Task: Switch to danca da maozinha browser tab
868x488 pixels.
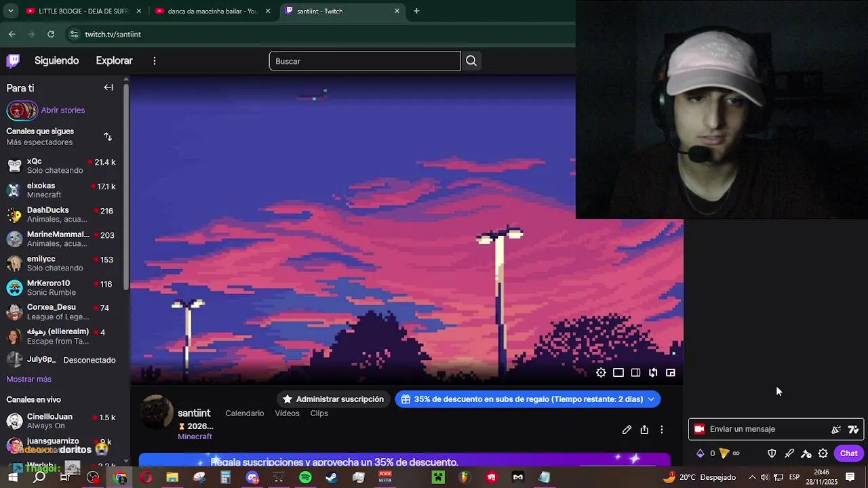Action: point(212,11)
